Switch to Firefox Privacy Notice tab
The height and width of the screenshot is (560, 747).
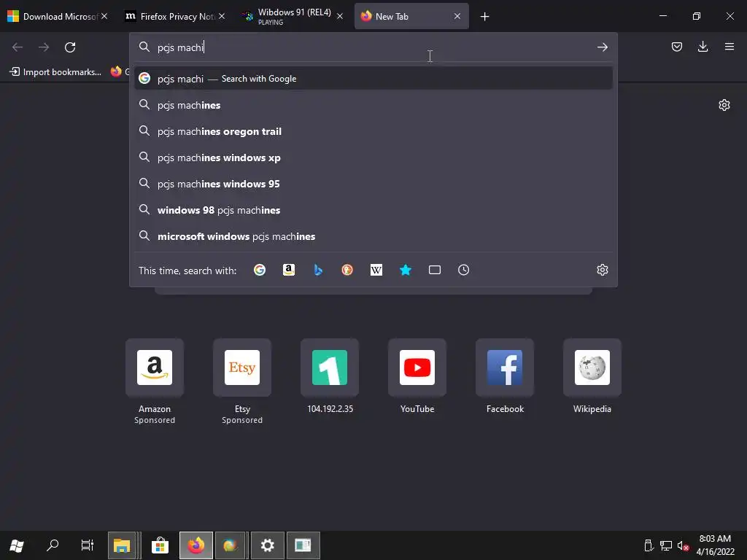click(170, 17)
